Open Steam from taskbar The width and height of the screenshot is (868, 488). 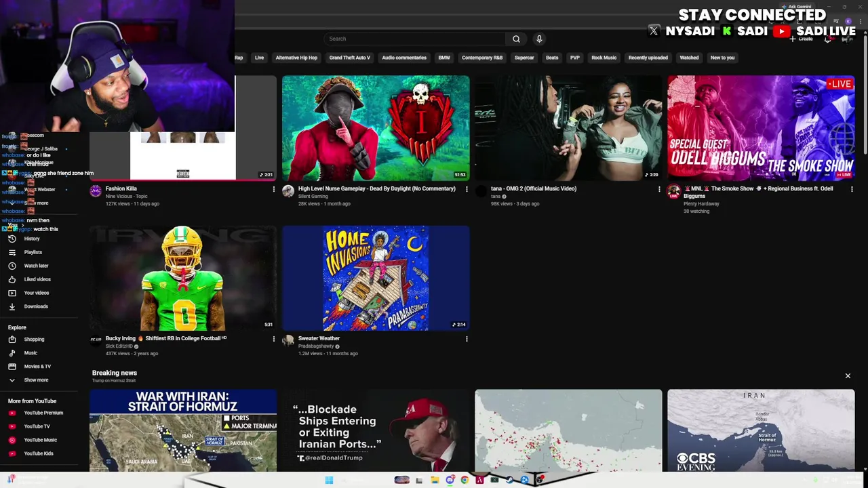[x=509, y=480]
